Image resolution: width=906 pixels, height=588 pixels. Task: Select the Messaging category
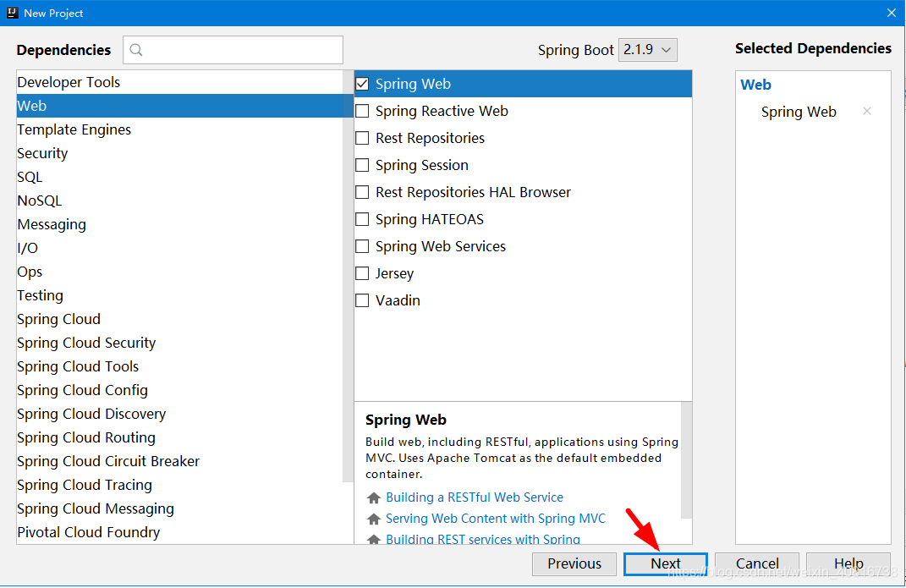(179, 224)
